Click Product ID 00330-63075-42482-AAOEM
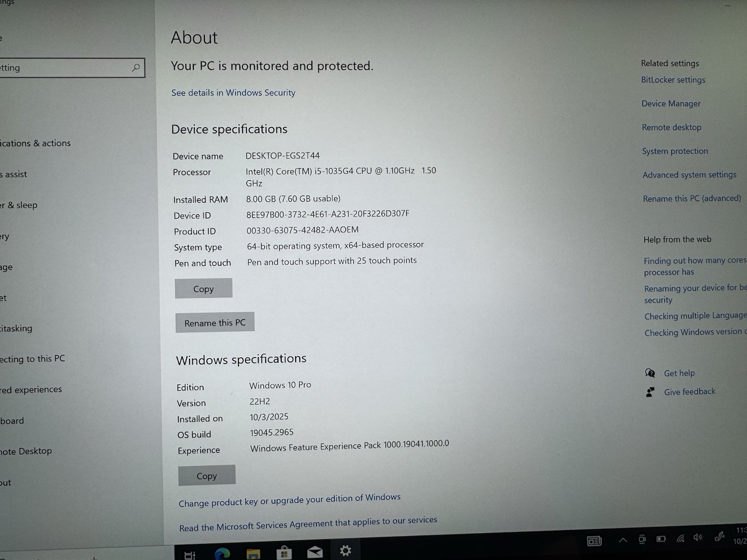The image size is (747, 560). 303,230
